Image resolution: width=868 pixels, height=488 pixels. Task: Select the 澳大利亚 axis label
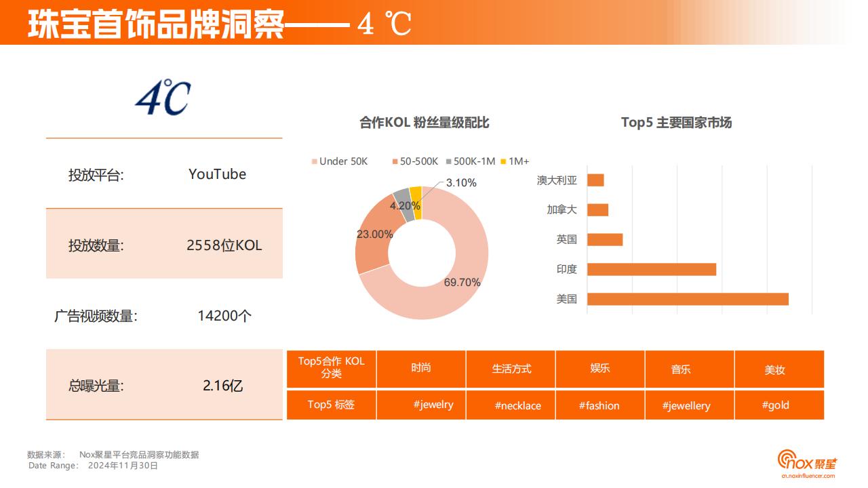(557, 180)
